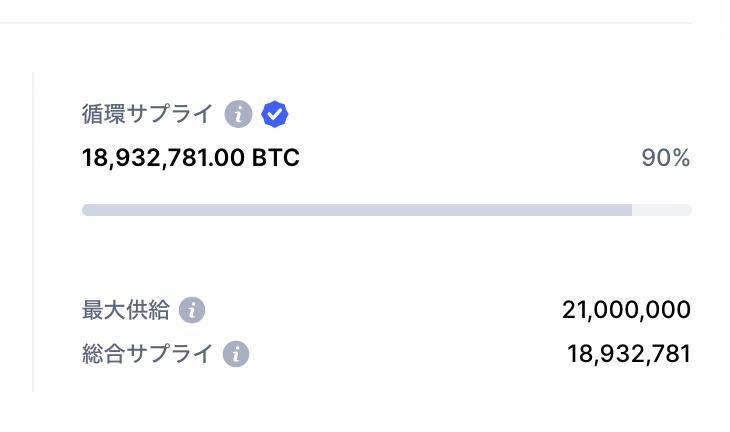
Task: Click the info icon next to 循環サプライ
Action: click(x=238, y=114)
